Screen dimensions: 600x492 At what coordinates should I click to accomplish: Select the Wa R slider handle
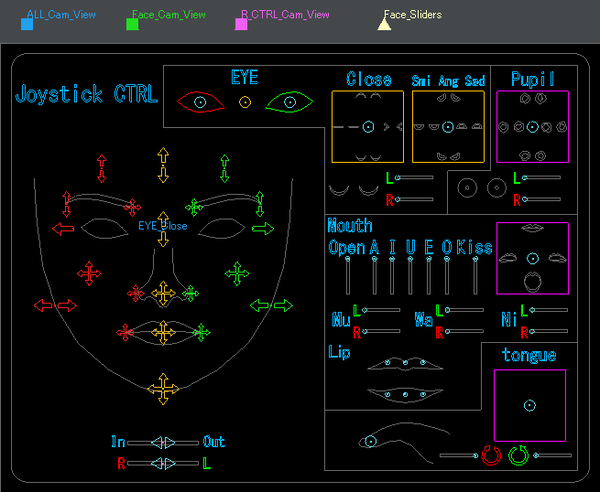pyautogui.click(x=448, y=331)
